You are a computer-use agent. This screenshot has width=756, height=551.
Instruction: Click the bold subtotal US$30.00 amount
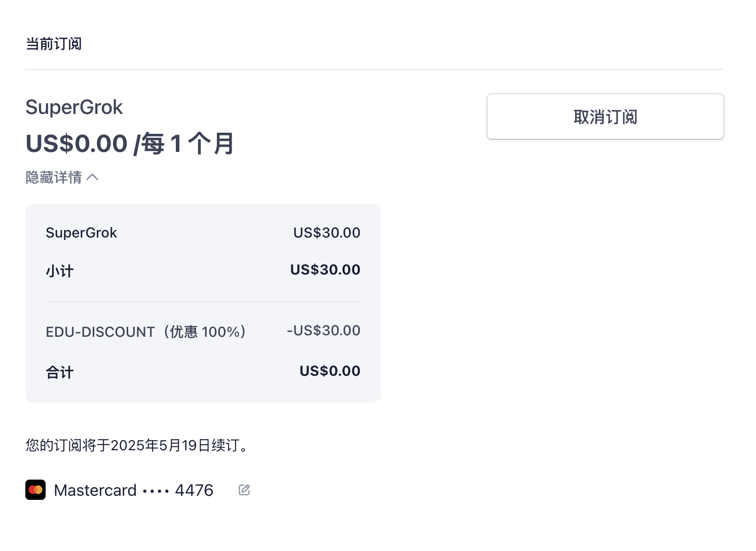325,269
